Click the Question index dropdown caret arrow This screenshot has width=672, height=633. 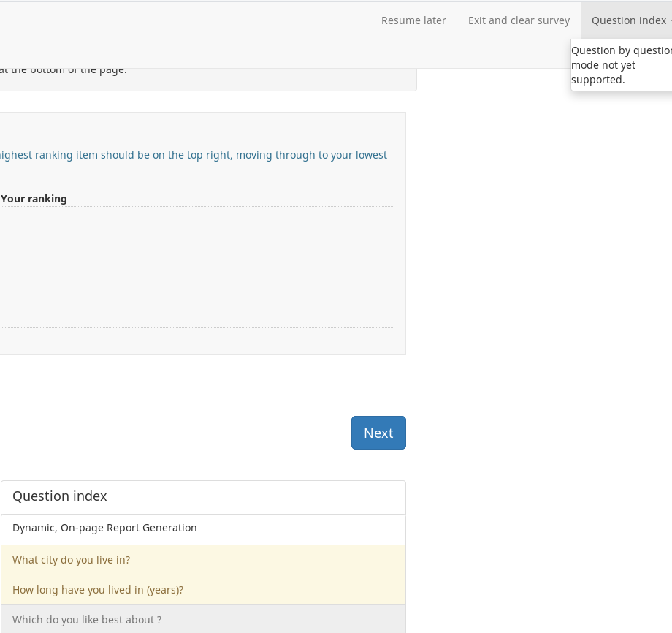point(670,21)
